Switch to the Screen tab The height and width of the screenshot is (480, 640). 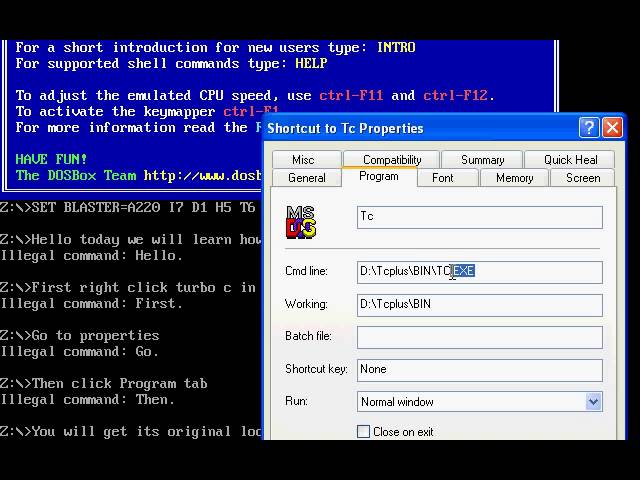pyautogui.click(x=583, y=178)
